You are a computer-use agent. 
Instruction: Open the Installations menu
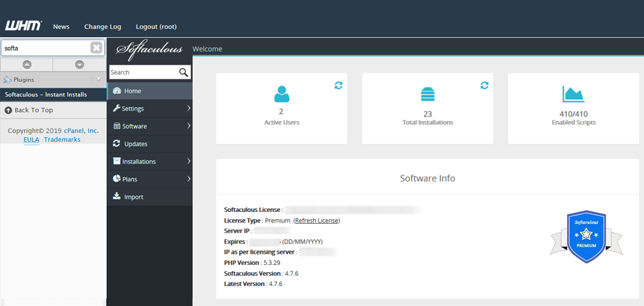149,162
